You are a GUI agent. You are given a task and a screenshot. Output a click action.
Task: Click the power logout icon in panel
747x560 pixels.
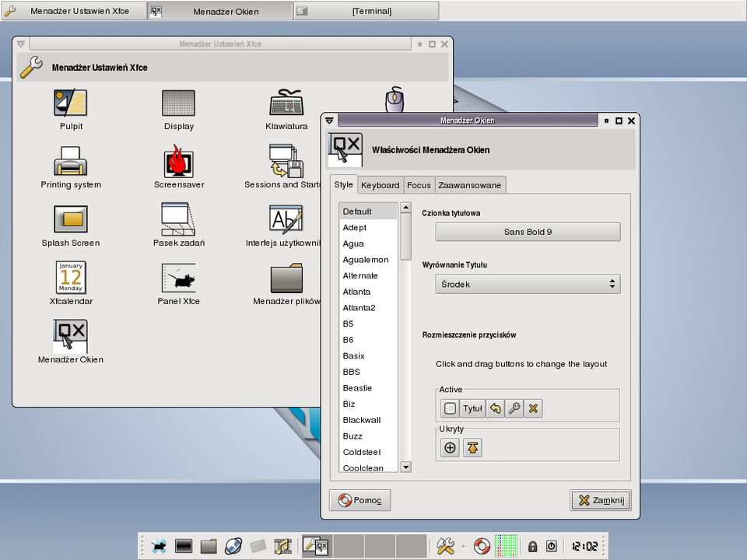click(551, 546)
